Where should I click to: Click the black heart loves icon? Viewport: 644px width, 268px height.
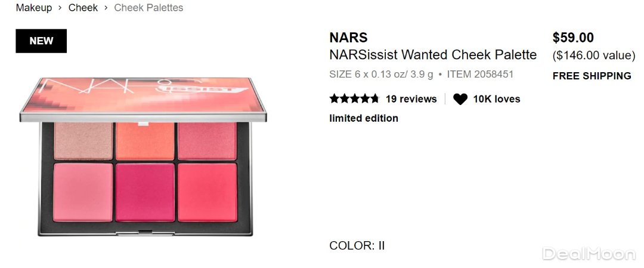460,99
